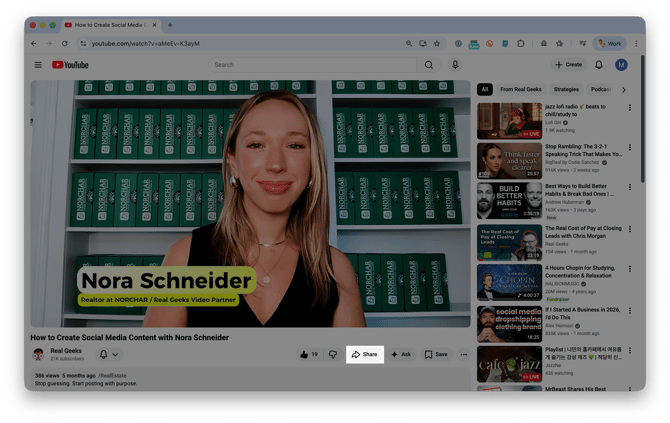
Task: Click the address bar URL
Action: point(146,44)
